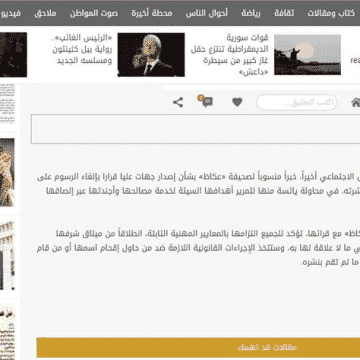Click the sunset soldier silhouette thumbnail
The image size is (360, 360).
307,55
